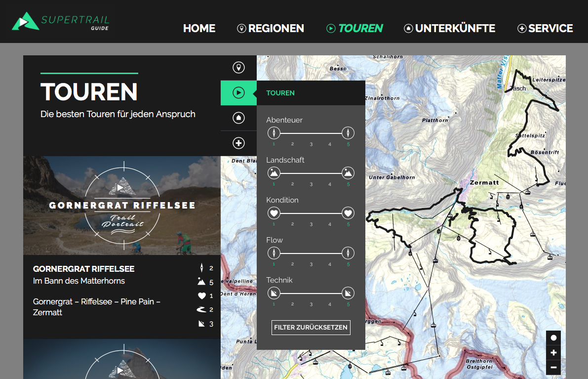The height and width of the screenshot is (379, 588).
Task: Open the Home menu item
Action: point(199,28)
